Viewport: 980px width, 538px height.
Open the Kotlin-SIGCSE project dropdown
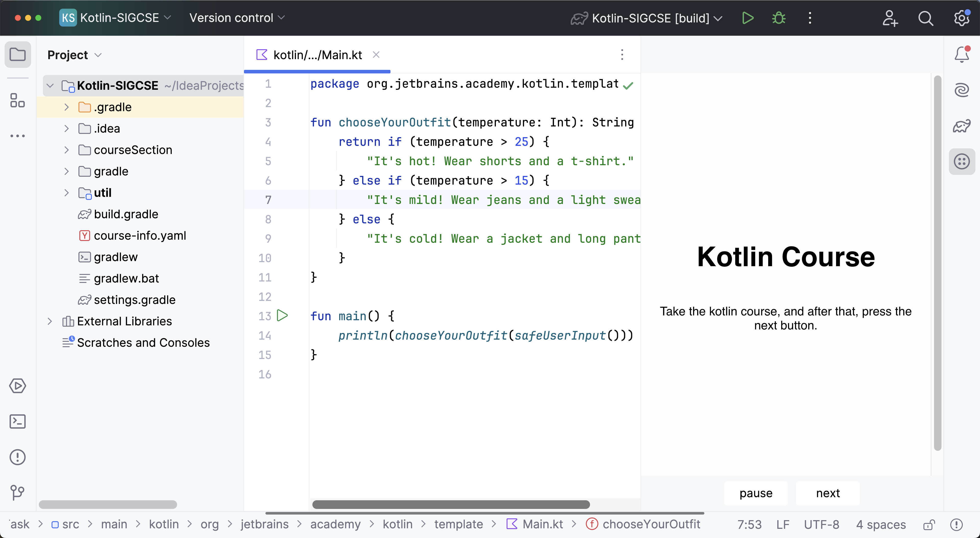pyautogui.click(x=116, y=18)
